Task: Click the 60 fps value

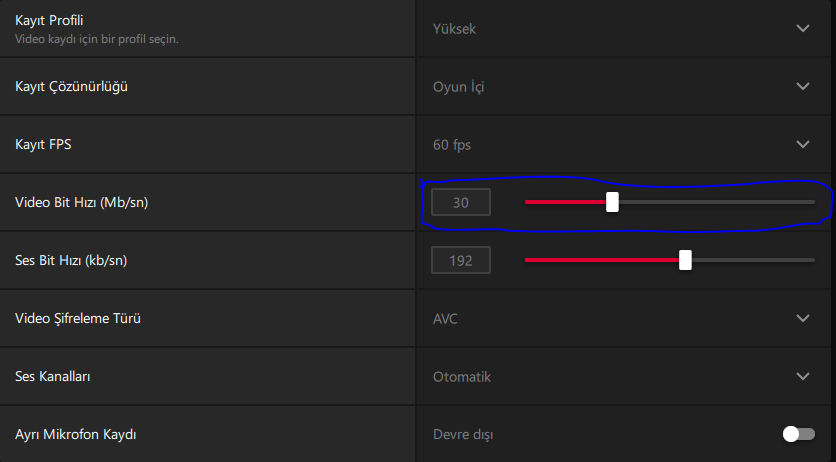Action: [452, 145]
